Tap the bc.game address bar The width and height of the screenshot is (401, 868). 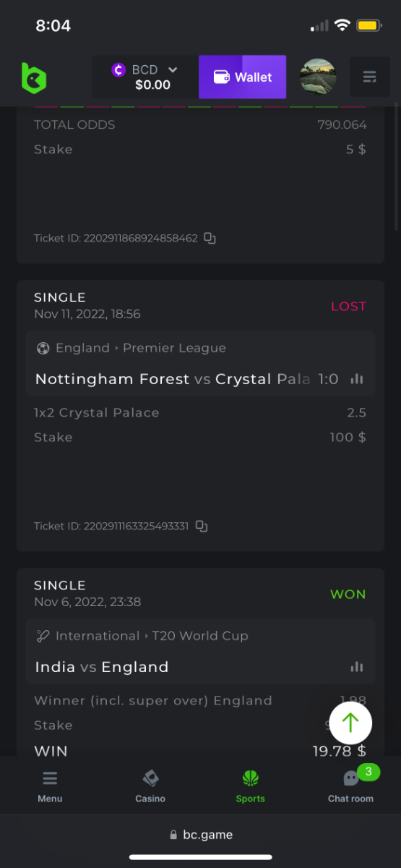(x=200, y=834)
